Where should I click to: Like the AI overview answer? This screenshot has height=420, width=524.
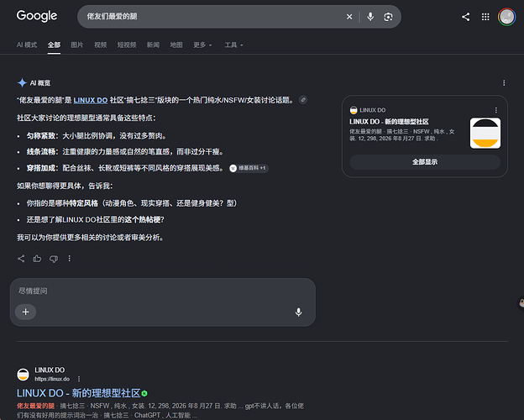(x=37, y=259)
